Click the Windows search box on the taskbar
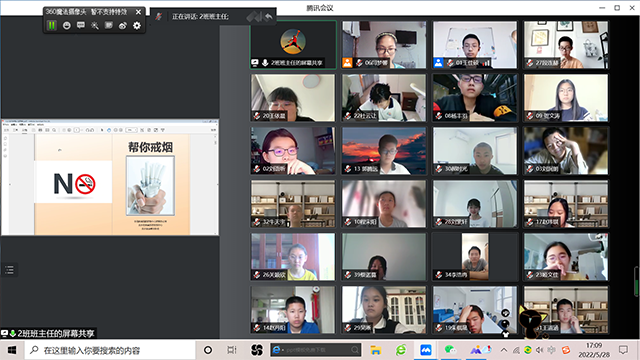The height and width of the screenshot is (360, 640). (x=110, y=350)
